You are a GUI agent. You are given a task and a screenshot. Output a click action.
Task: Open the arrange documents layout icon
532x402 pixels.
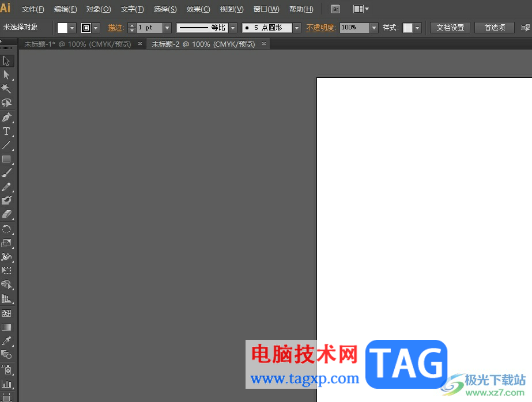361,9
